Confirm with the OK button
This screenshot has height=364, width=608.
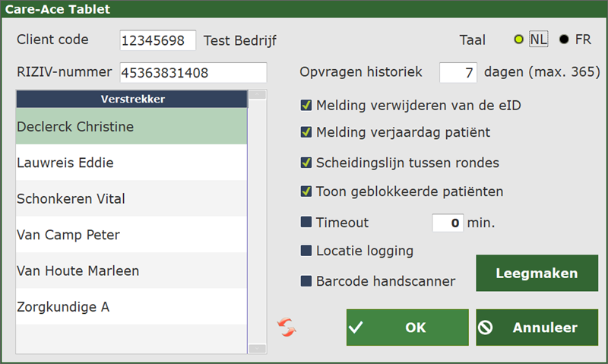[407, 328]
